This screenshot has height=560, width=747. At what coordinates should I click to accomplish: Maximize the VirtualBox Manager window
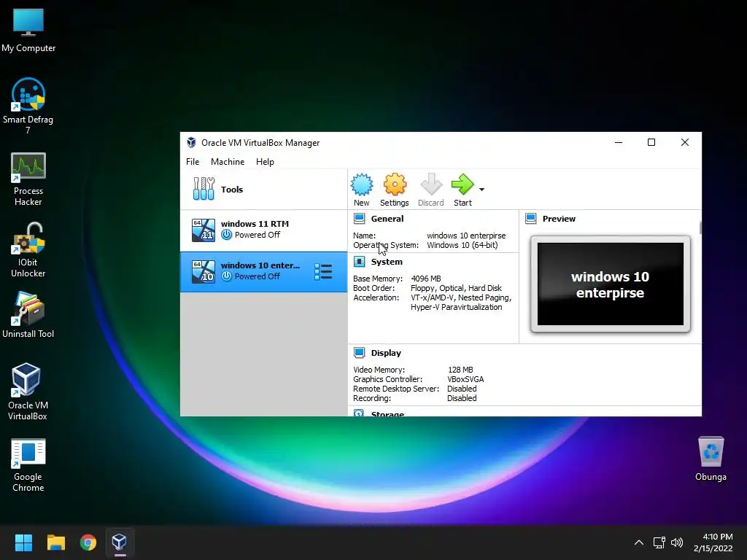point(651,142)
